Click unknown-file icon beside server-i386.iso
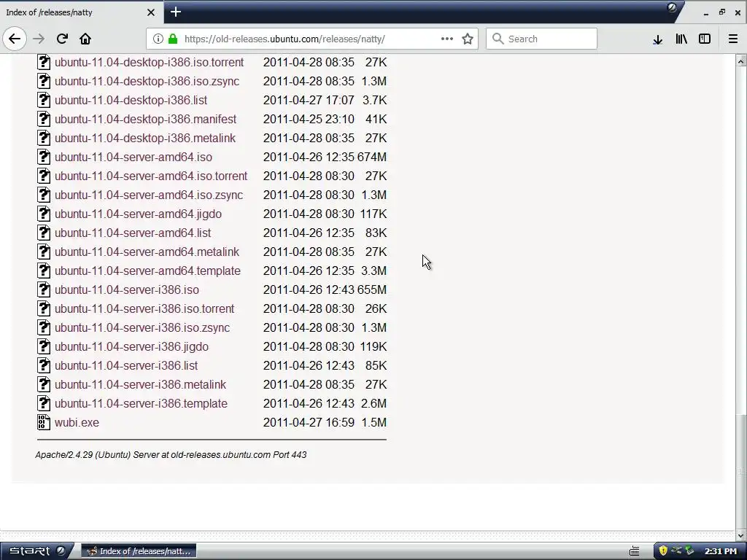The image size is (747, 560). (43, 290)
